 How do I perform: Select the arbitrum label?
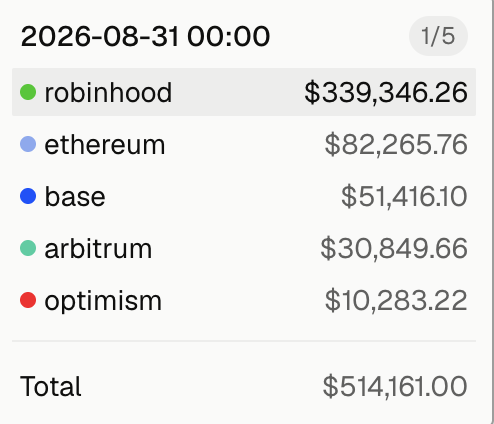(x=98, y=249)
